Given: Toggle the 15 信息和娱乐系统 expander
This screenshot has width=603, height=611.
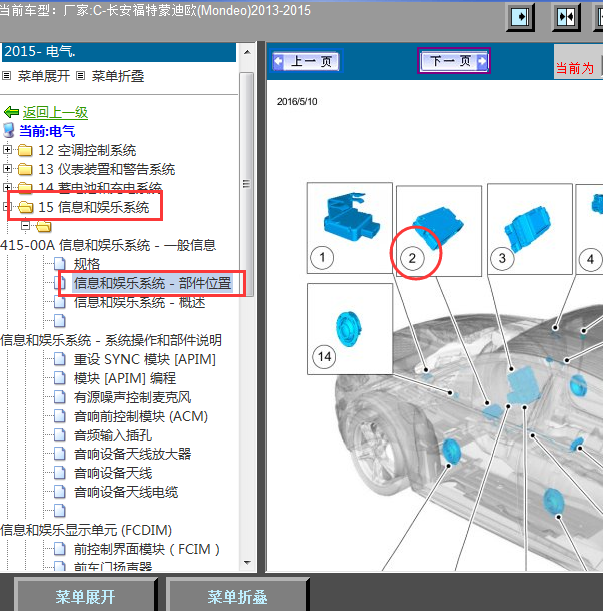Looking at the screenshot, I should [5, 206].
